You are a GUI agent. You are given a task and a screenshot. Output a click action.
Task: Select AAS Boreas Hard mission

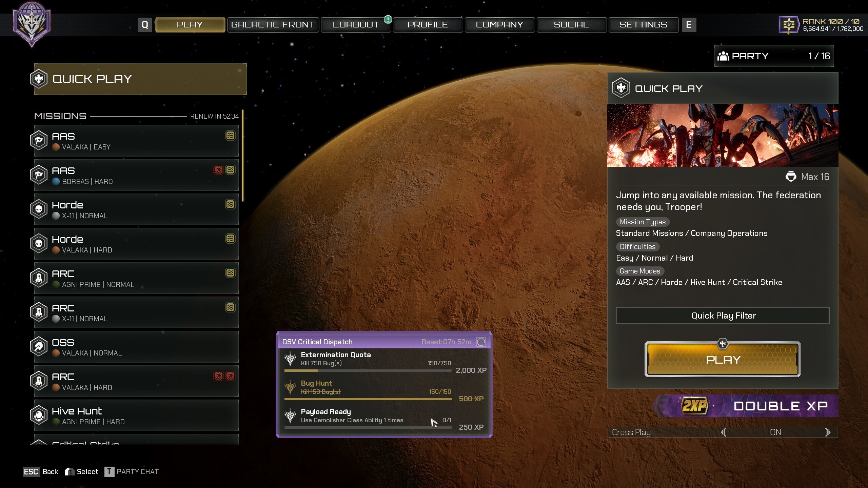pos(136,175)
